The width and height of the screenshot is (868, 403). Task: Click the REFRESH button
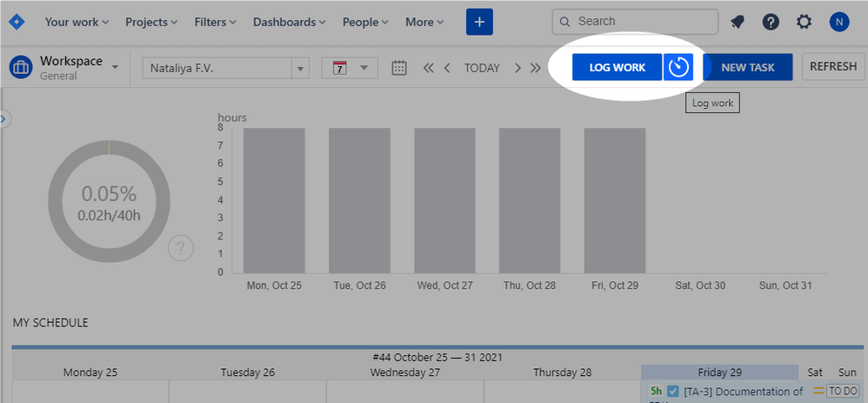point(833,67)
